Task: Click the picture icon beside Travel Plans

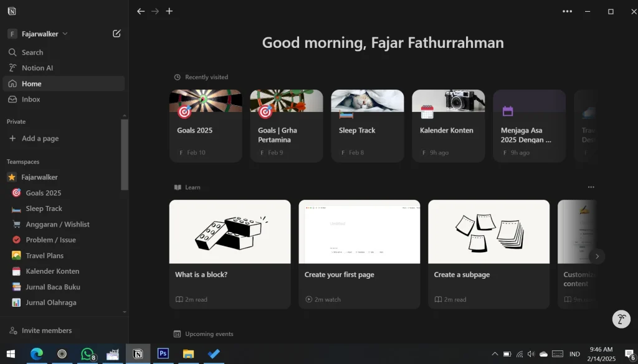Action: click(x=16, y=256)
